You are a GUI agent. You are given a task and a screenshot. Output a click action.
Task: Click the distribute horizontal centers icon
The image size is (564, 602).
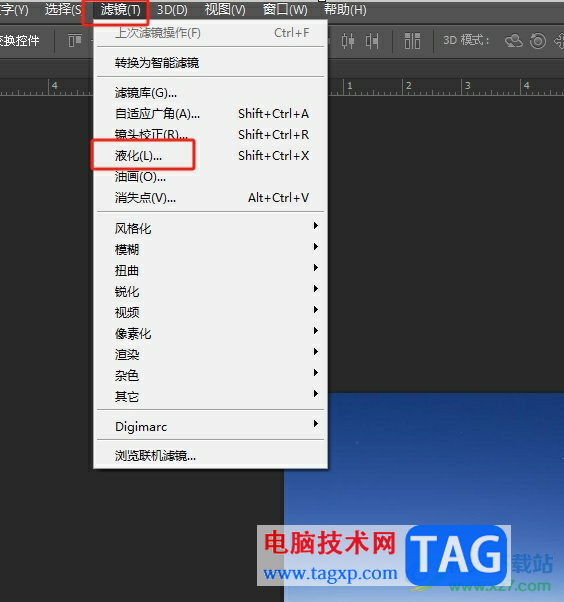348,41
